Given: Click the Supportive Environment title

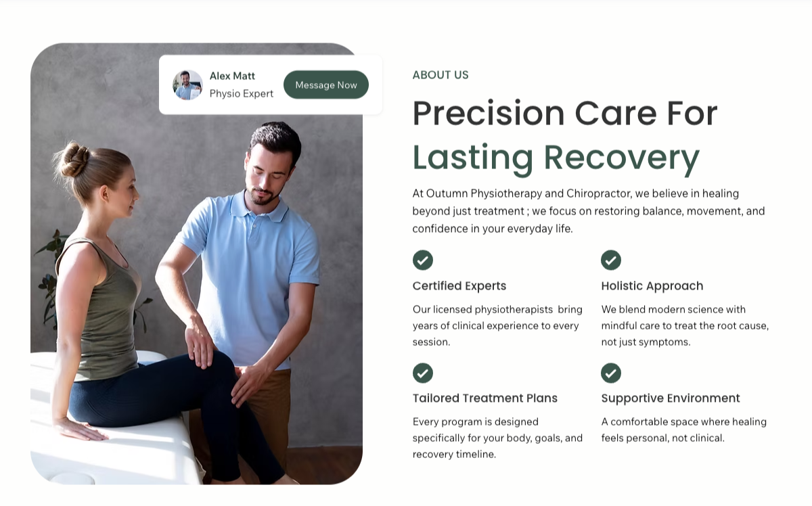Looking at the screenshot, I should pos(671,398).
